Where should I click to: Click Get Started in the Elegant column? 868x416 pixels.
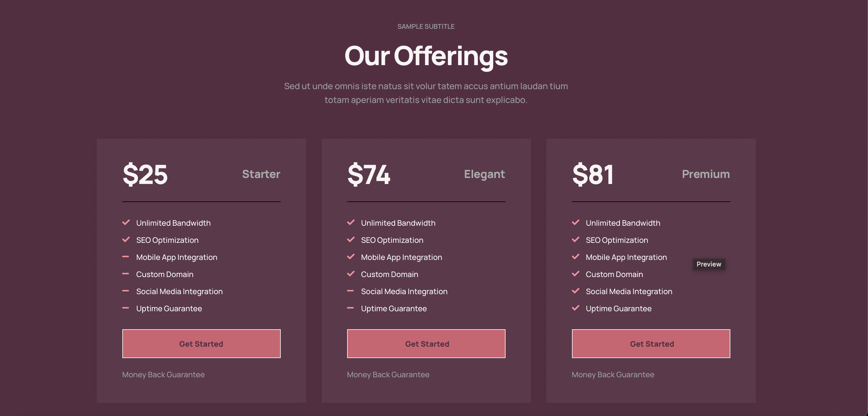[426, 344]
